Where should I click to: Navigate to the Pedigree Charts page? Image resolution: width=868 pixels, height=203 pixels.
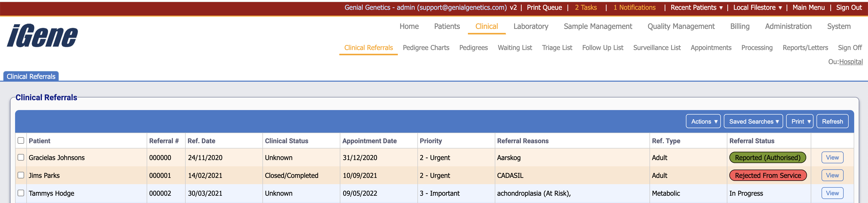pyautogui.click(x=426, y=47)
